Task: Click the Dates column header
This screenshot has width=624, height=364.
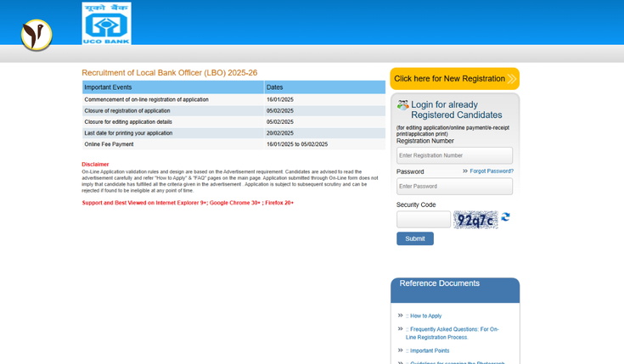Action: [x=324, y=87]
